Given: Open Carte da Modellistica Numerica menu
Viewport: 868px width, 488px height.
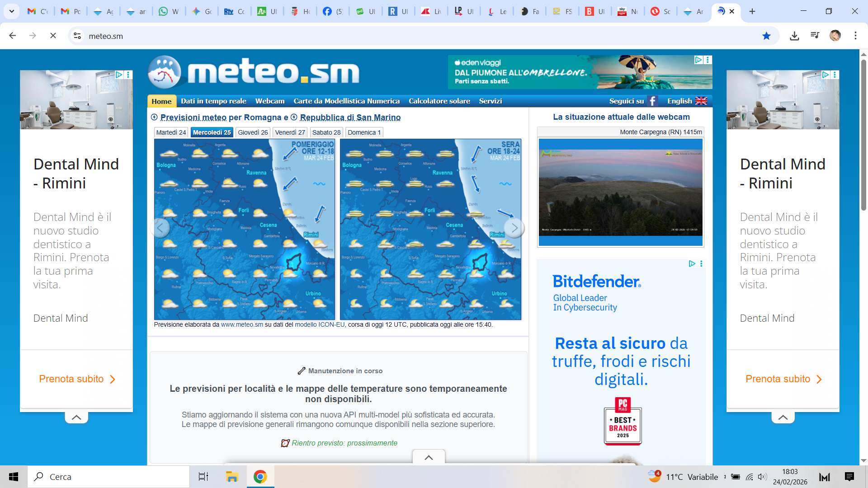Looking at the screenshot, I should point(346,101).
